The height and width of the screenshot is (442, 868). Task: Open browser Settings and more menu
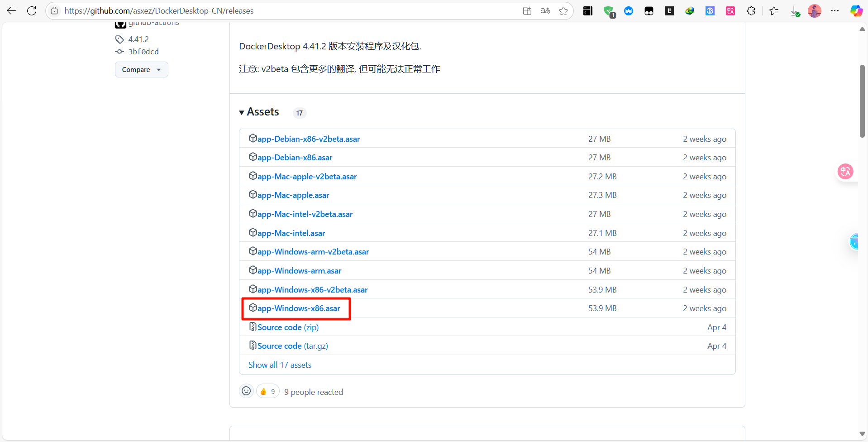point(835,11)
